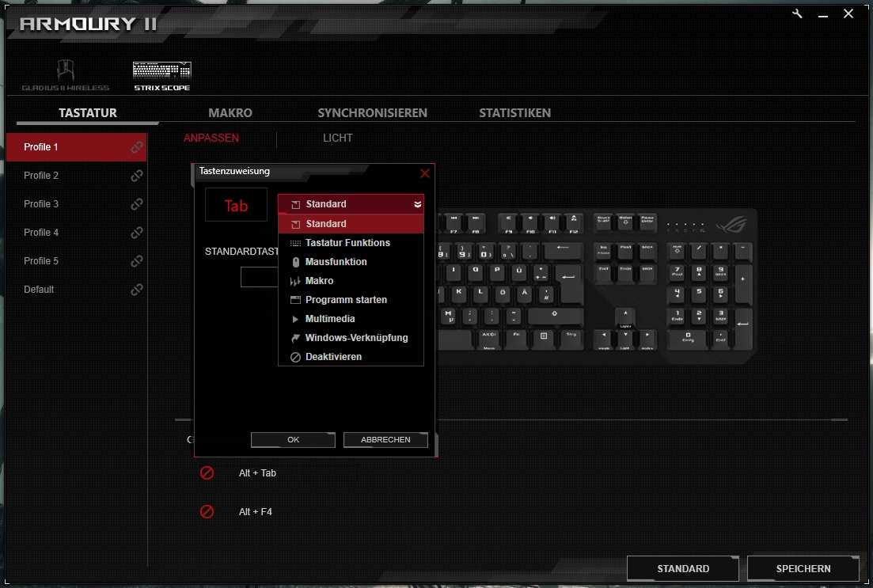The height and width of the screenshot is (588, 873).
Task: Switch to the SYNCHRONISIEREN tab
Action: (373, 112)
